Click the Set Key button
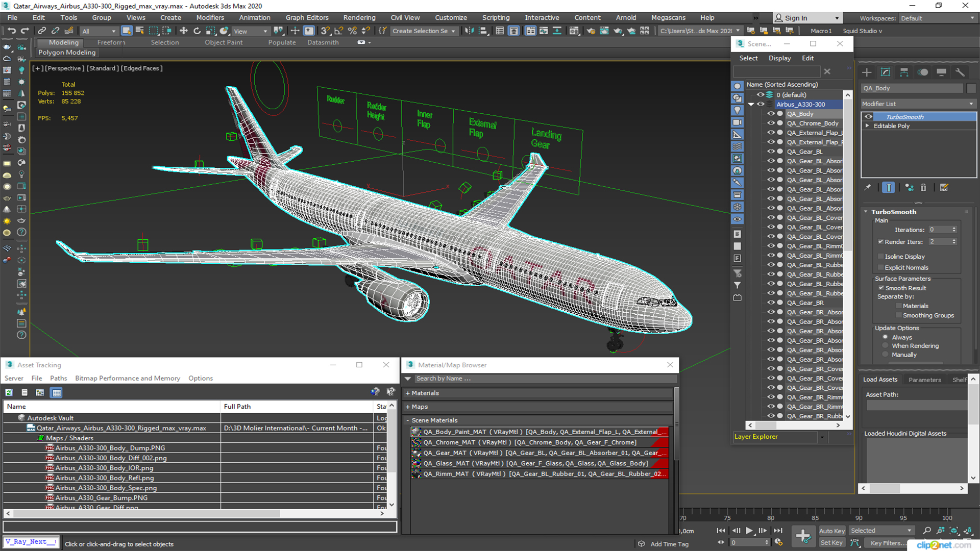Screen dimensions: 980x551 point(831,543)
